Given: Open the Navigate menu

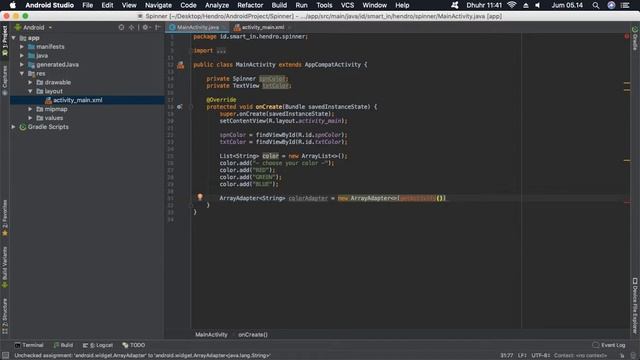Looking at the screenshot, I should click(158, 5).
